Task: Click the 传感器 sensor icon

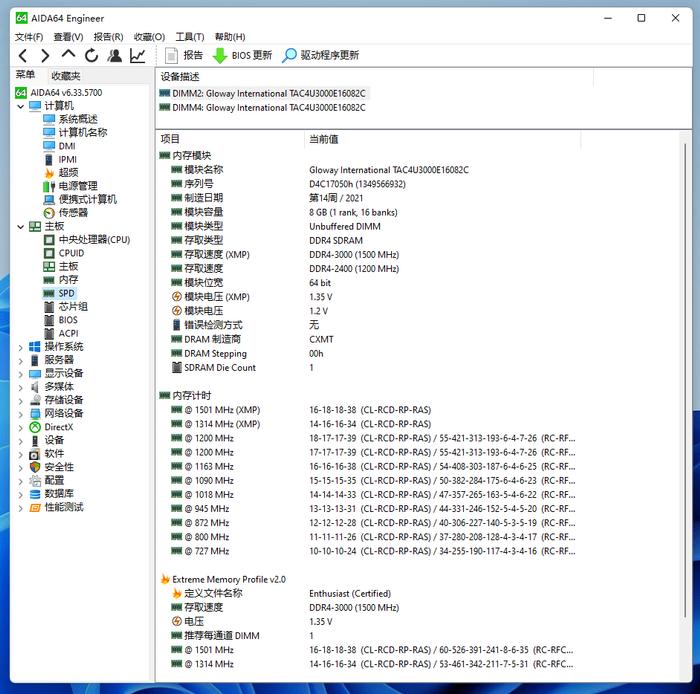Action: pos(49,213)
